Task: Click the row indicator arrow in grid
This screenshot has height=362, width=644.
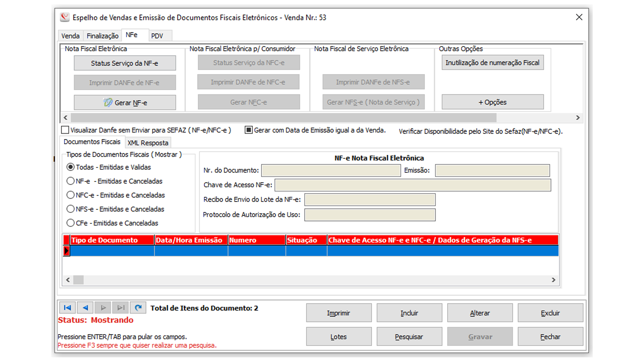Action: coord(66,251)
